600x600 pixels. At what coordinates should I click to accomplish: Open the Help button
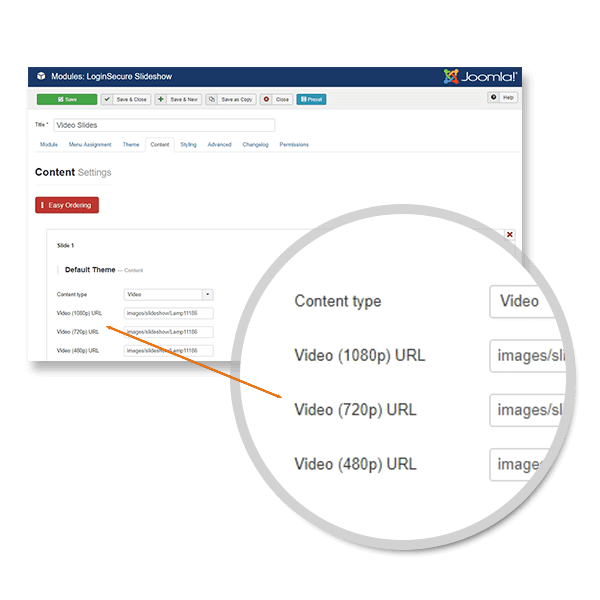pyautogui.click(x=502, y=97)
